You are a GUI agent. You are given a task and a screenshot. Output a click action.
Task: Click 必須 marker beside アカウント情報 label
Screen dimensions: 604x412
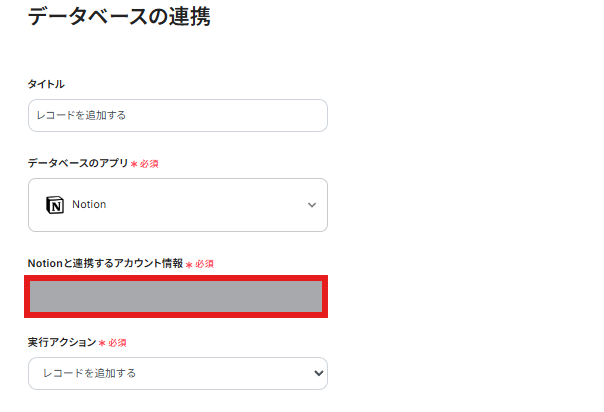(205, 264)
